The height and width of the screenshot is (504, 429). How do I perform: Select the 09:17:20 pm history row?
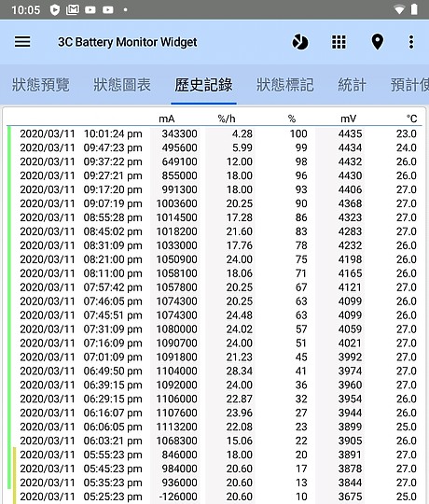tap(214, 189)
